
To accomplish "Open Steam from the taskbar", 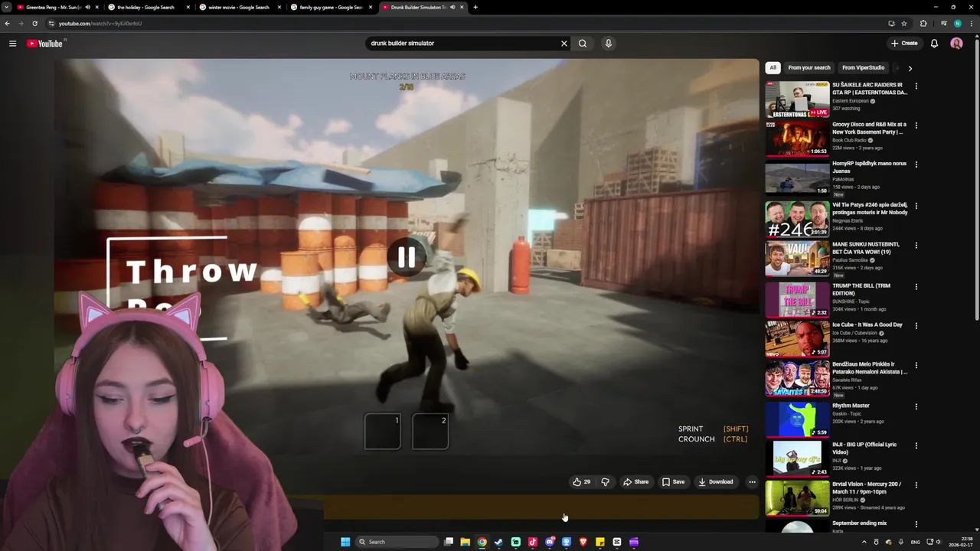I will coord(498,542).
